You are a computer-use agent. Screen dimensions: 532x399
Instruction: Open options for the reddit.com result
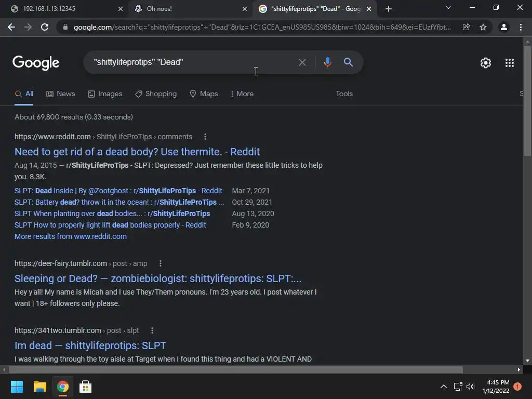click(x=205, y=137)
